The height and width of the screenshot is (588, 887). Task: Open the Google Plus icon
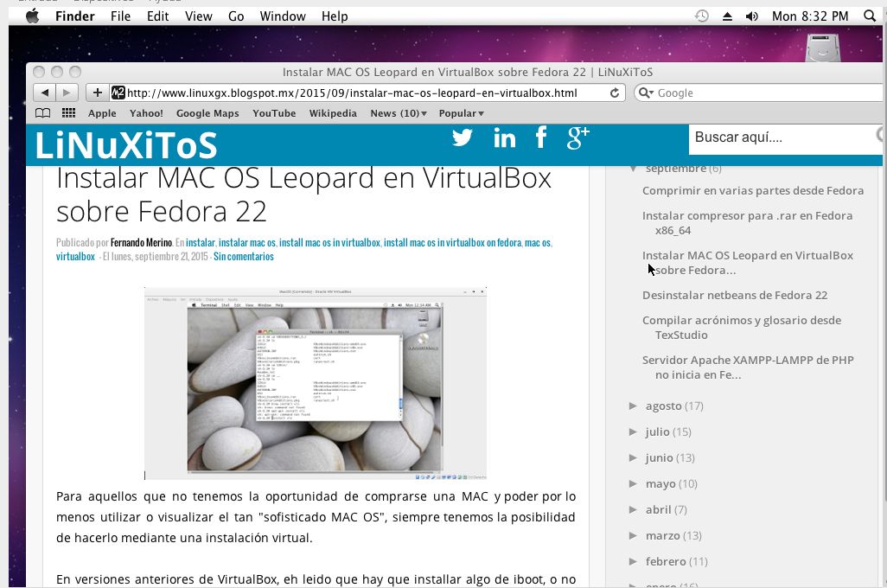[x=578, y=138]
